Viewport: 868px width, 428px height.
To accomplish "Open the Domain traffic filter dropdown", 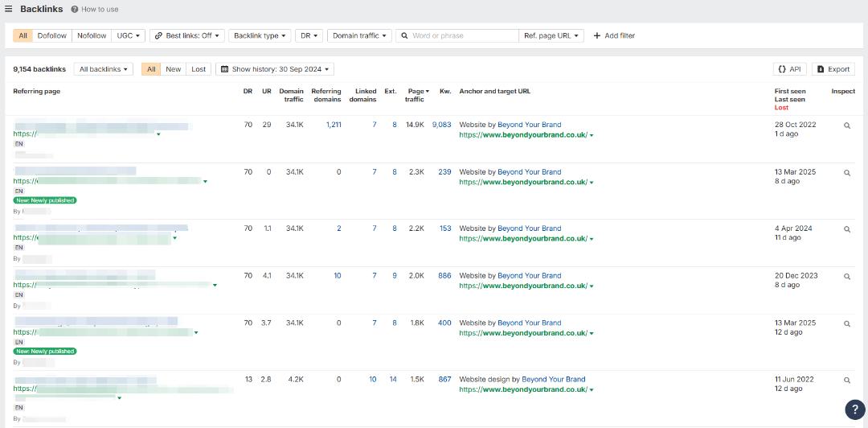I will tap(359, 36).
